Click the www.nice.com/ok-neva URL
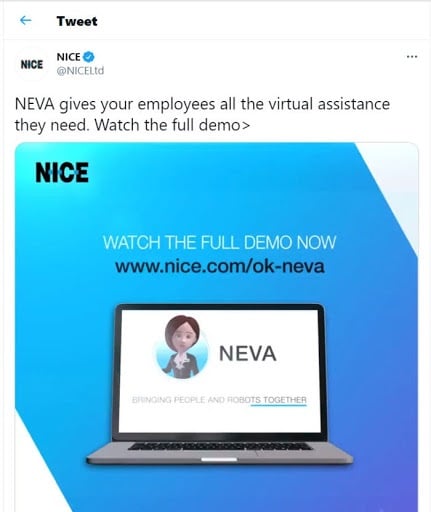The image size is (431, 512). click(x=220, y=266)
